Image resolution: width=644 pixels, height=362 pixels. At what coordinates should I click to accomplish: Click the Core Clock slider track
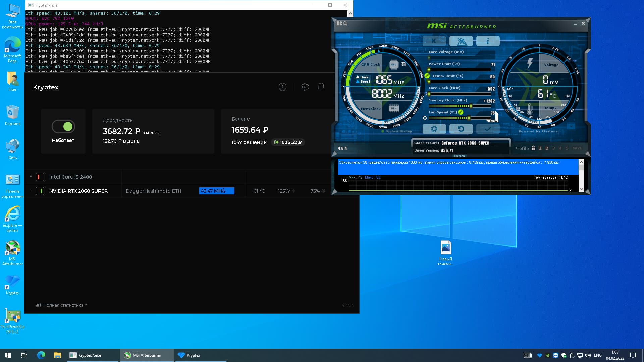click(x=460, y=94)
